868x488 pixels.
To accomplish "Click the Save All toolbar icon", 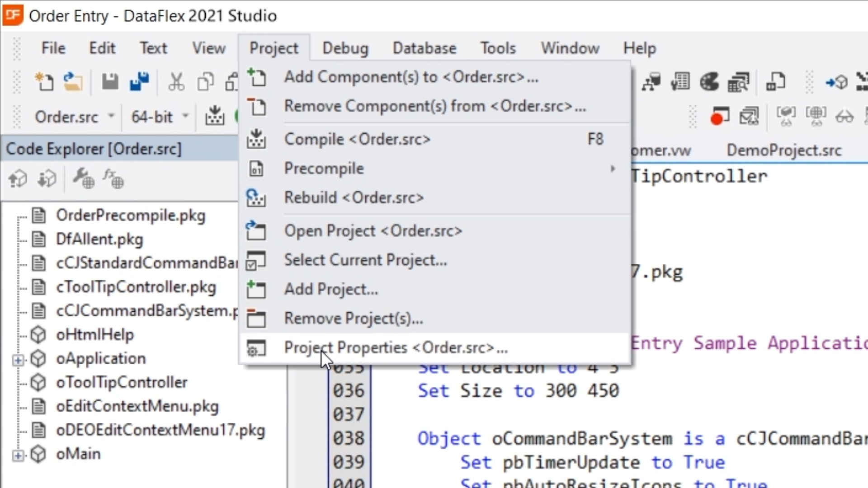I will 139,82.
